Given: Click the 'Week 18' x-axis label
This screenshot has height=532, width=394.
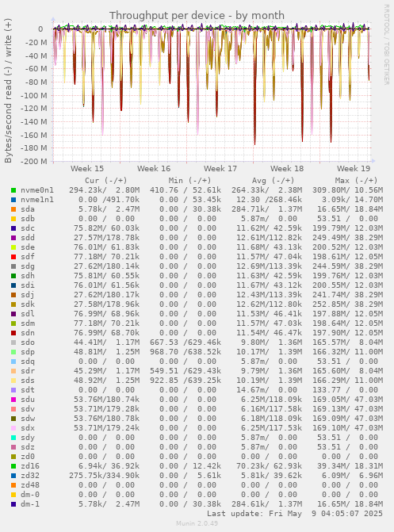Looking at the screenshot, I should point(287,169).
